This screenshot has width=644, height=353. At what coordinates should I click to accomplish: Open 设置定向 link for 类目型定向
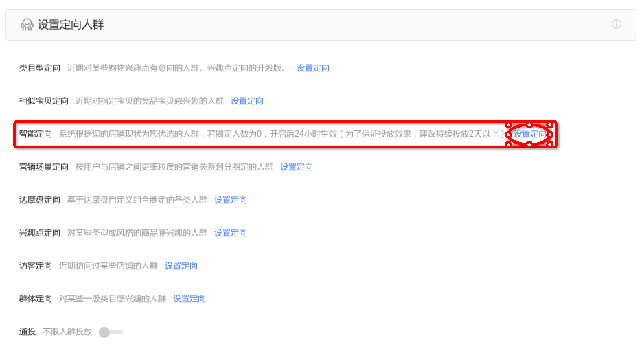pos(313,68)
